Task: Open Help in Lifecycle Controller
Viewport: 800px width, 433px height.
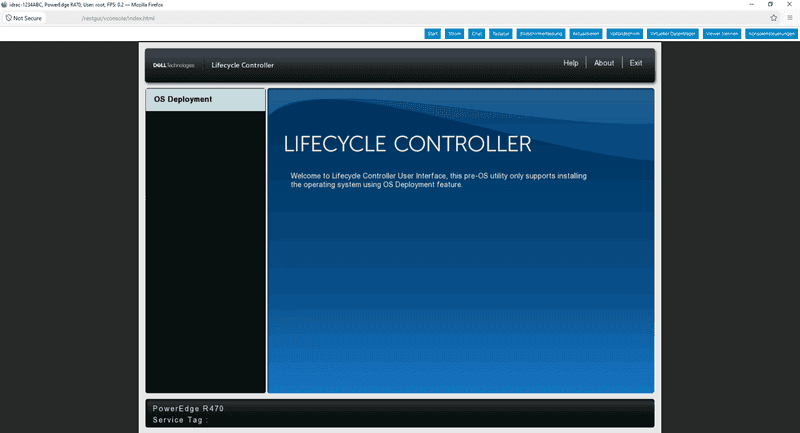Action: point(570,63)
